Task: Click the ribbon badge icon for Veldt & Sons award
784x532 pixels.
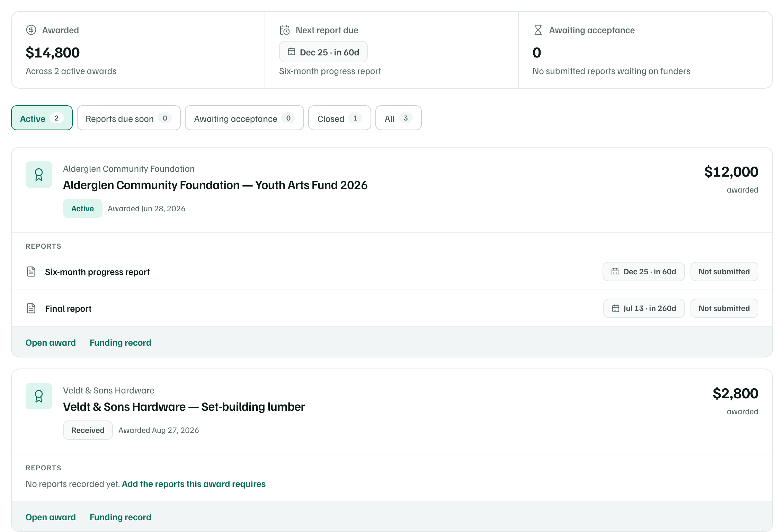Action: pos(39,396)
